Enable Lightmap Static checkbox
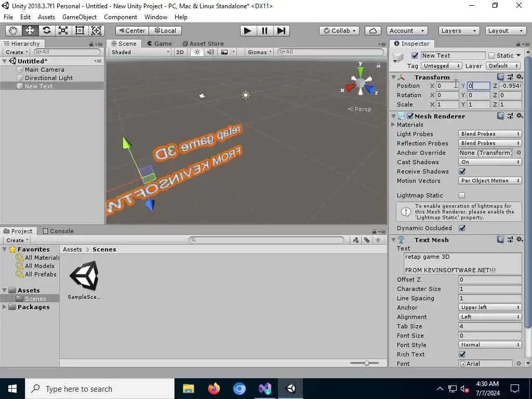Viewport: 532px width, 399px height. point(462,195)
